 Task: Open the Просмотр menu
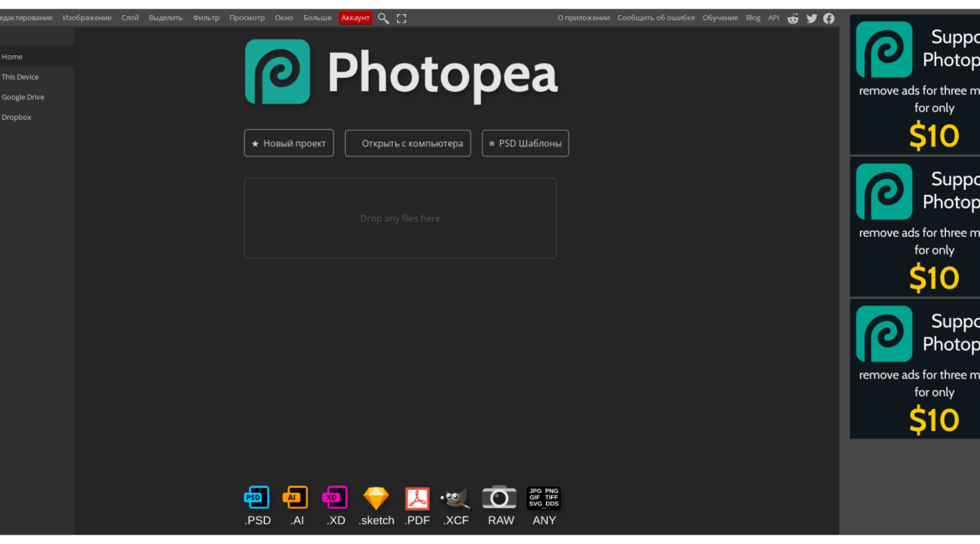click(x=247, y=18)
